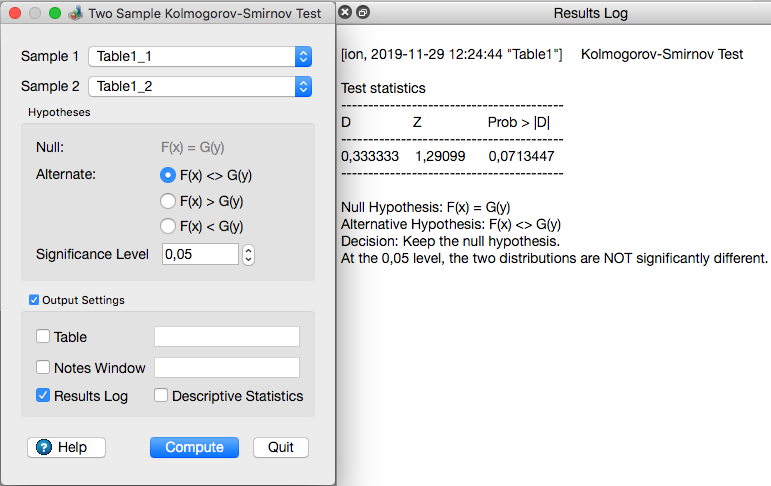Screen dimensions: 771x486
Task: Click the application icon in title bar
Action: coord(75,14)
